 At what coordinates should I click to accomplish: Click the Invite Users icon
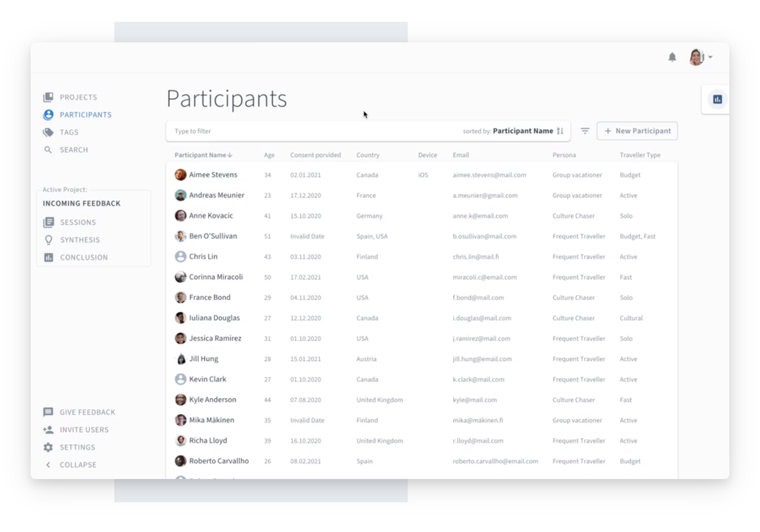[48, 430]
